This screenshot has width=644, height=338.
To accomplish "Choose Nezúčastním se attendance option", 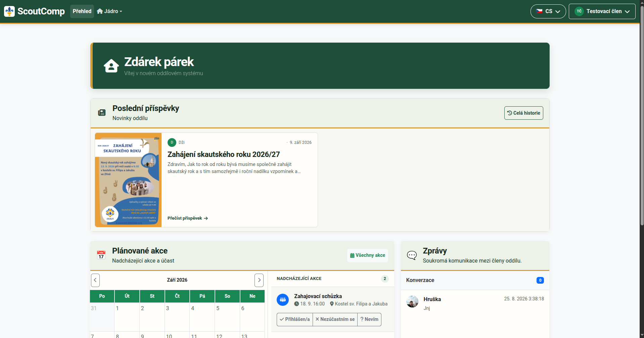I will (335, 320).
